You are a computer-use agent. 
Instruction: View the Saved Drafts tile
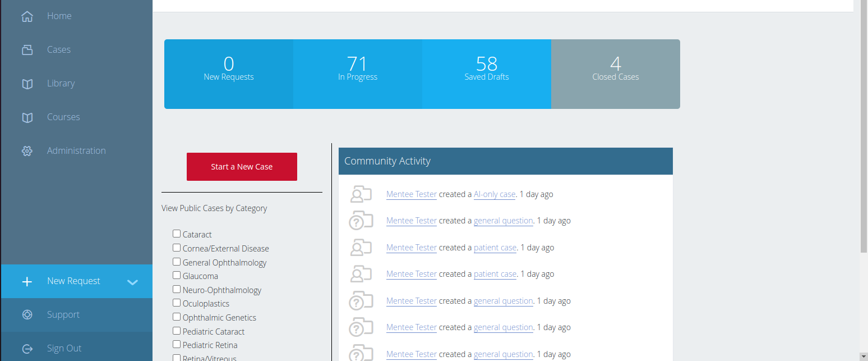point(487,74)
